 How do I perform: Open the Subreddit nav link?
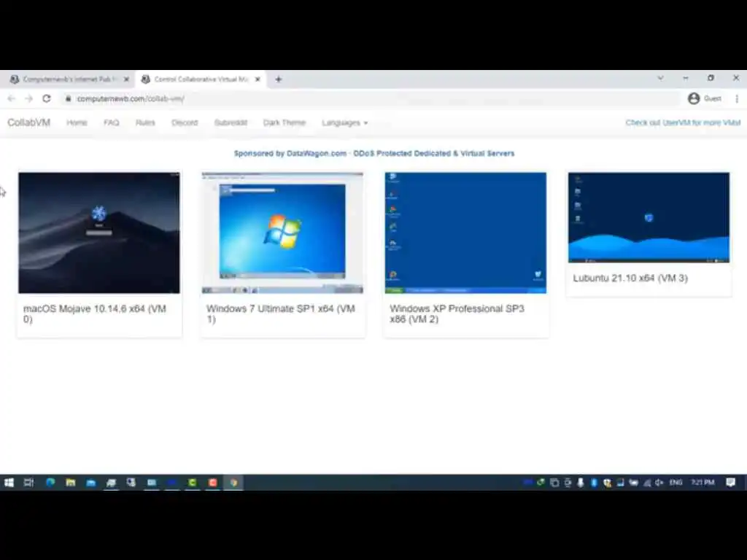tap(231, 122)
